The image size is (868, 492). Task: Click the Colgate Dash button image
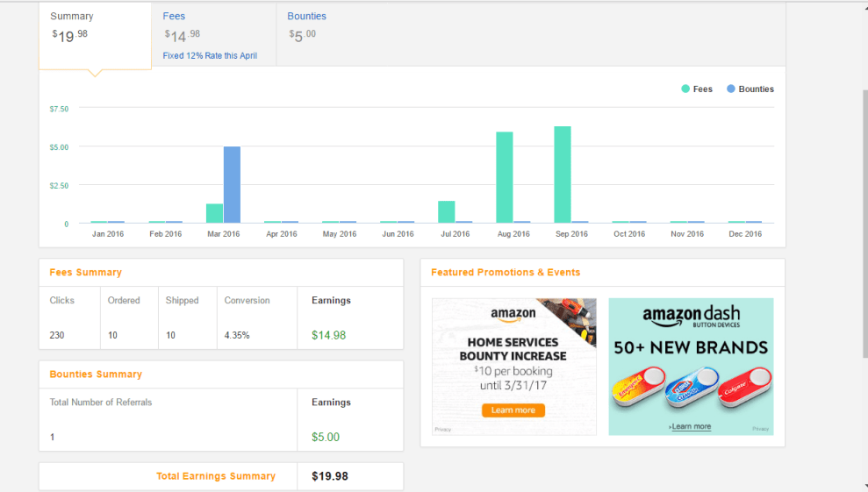click(744, 386)
